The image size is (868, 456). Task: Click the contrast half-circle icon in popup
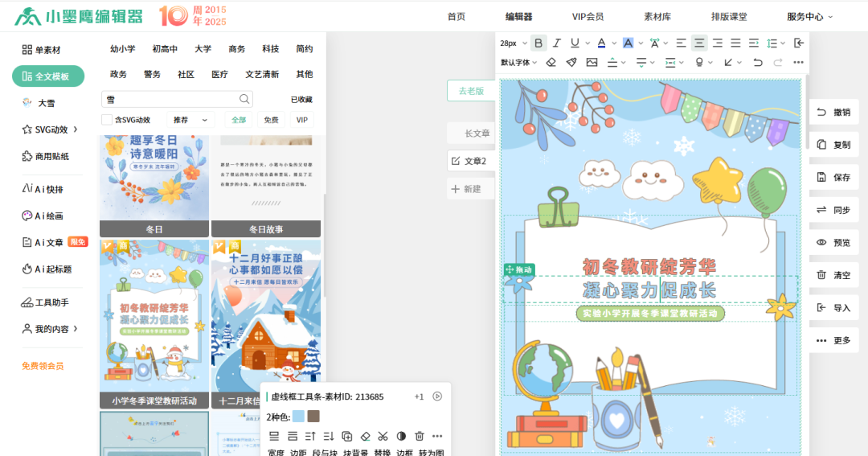(x=401, y=436)
